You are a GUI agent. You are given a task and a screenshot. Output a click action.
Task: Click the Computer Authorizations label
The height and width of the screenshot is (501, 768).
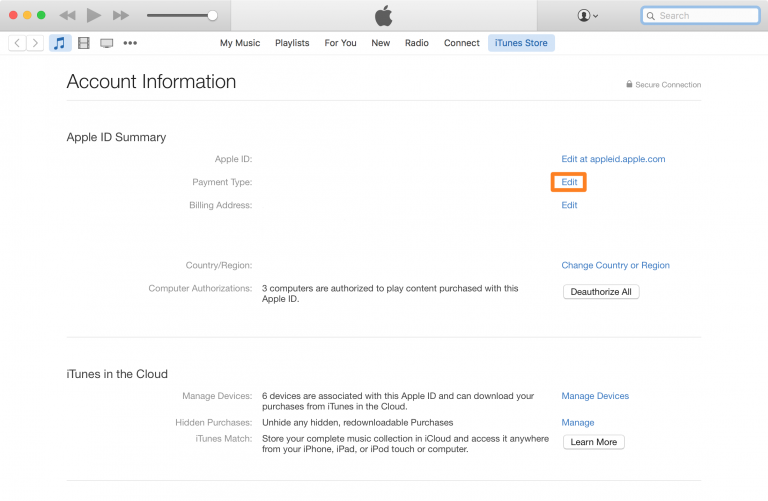[200, 288]
